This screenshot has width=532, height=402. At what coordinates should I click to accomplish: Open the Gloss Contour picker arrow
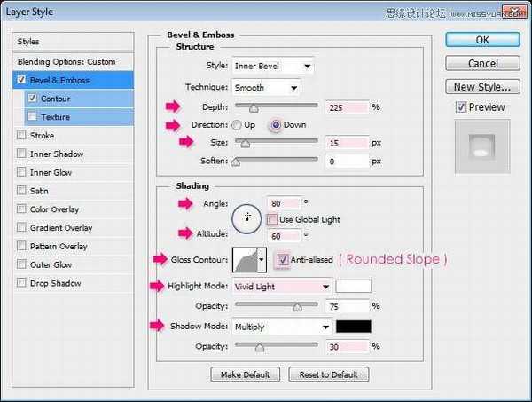tap(262, 260)
